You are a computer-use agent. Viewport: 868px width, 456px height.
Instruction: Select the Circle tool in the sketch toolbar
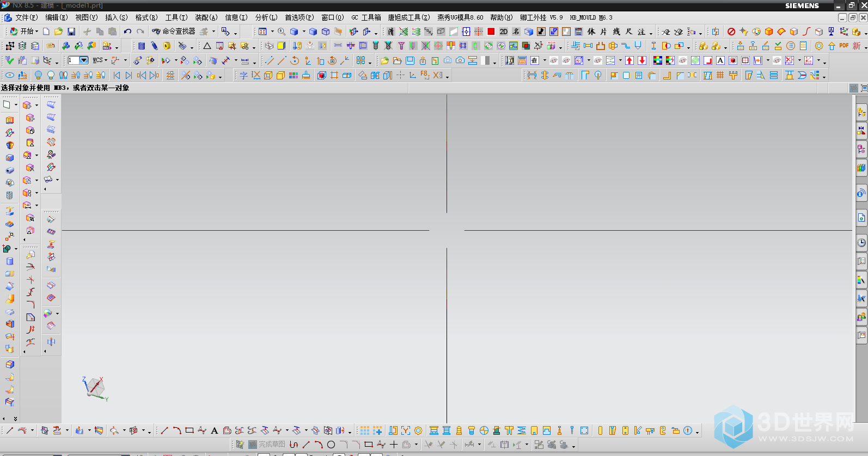[x=331, y=445]
